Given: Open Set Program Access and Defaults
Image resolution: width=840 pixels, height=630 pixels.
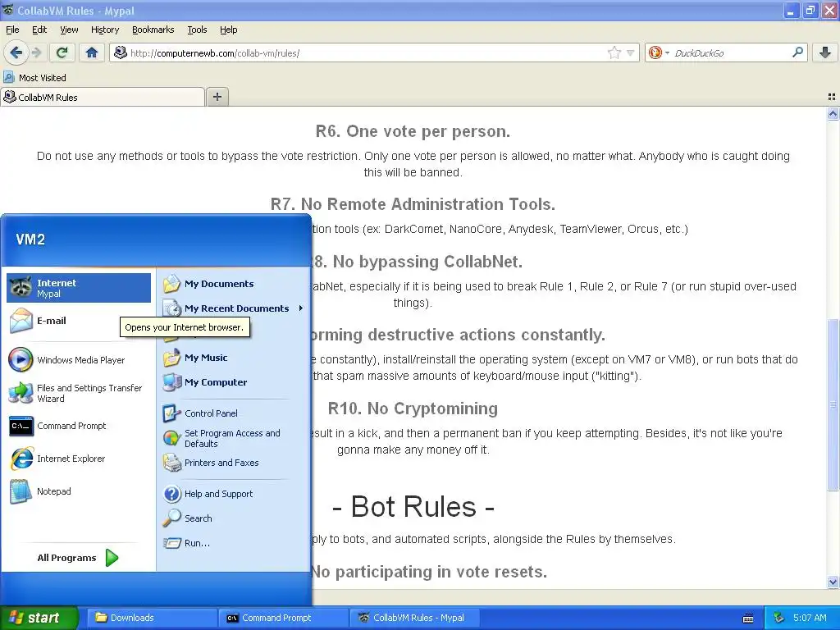Looking at the screenshot, I should tap(234, 438).
